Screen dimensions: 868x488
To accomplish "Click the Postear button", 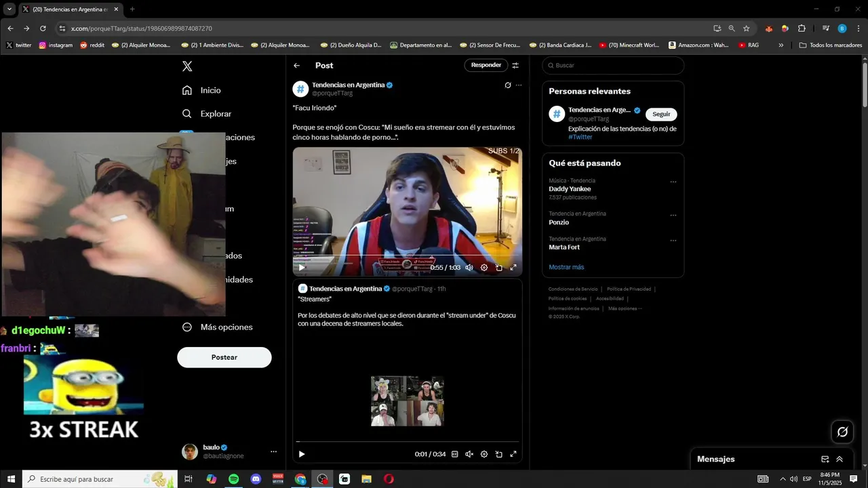I will tap(224, 357).
